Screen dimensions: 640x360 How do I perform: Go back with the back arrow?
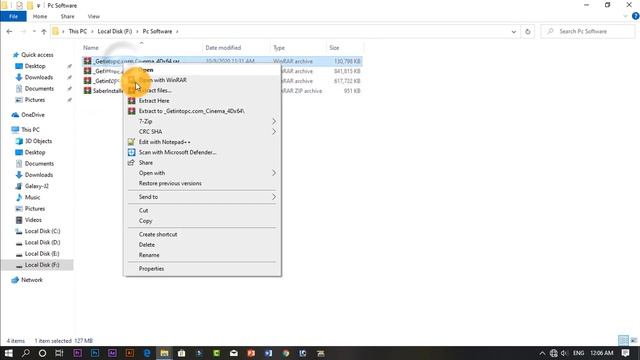9,31
